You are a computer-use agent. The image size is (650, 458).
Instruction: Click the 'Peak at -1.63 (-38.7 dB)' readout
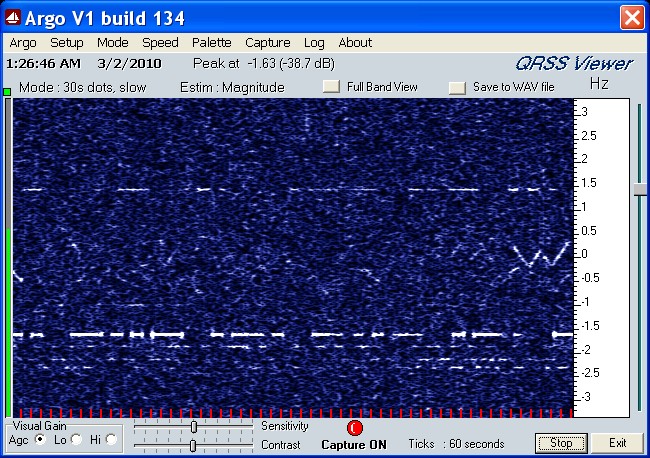pyautogui.click(x=264, y=63)
